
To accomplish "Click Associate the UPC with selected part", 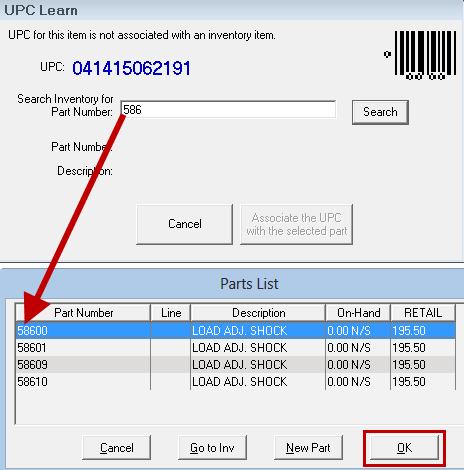I will (x=296, y=224).
